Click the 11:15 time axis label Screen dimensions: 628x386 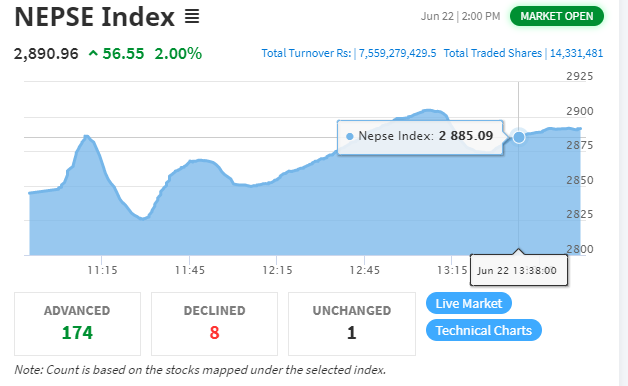(103, 270)
